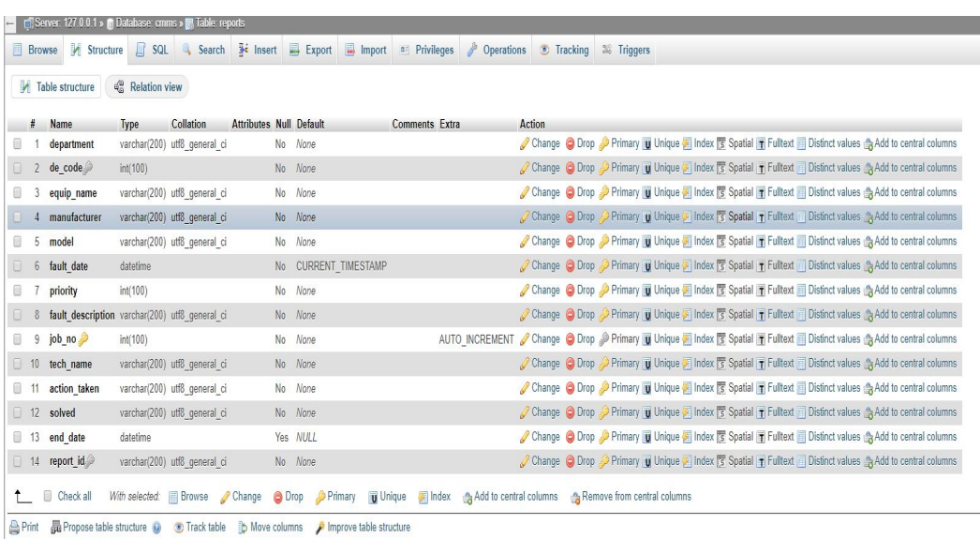
Task: Open the Tracking tab
Action: [564, 50]
